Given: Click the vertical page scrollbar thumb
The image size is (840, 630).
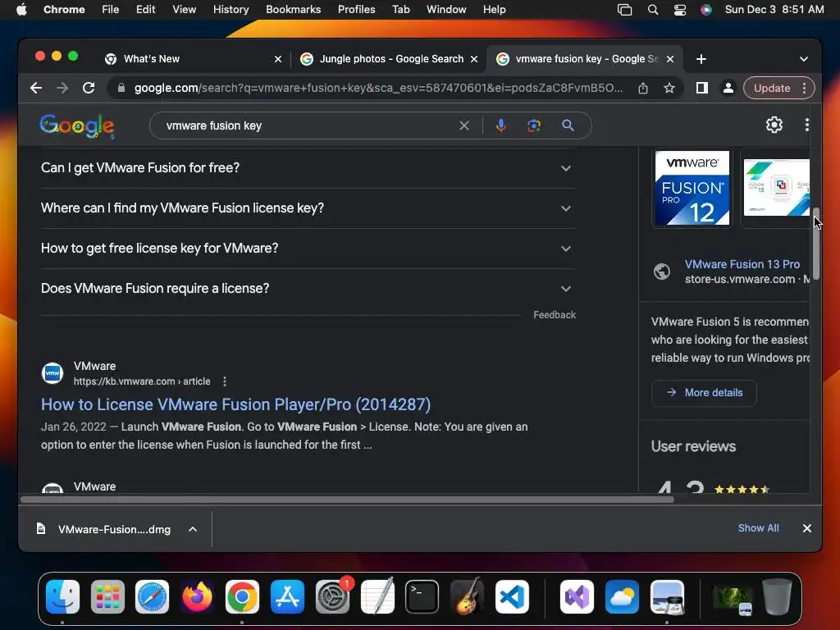Looking at the screenshot, I should [x=816, y=244].
